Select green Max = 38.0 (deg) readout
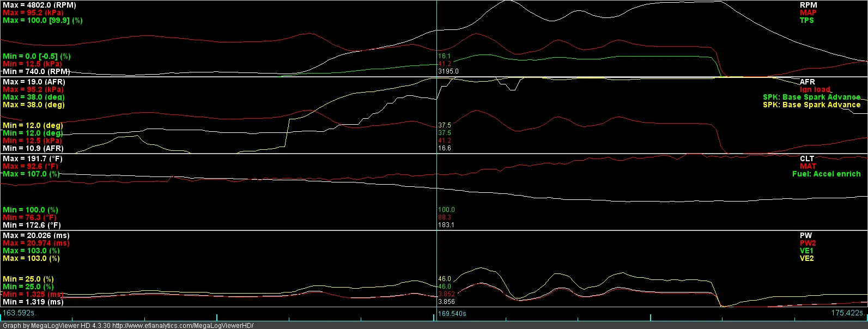The width and height of the screenshot is (868, 329). click(x=33, y=97)
